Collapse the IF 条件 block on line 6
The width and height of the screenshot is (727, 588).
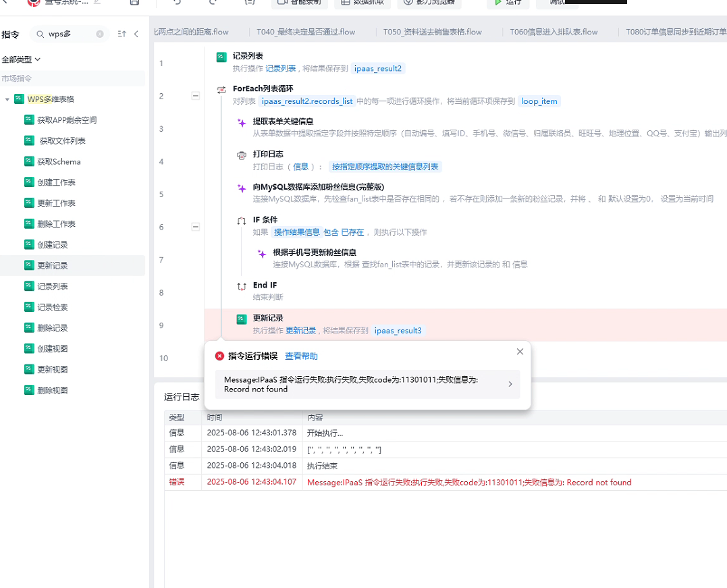196,227
